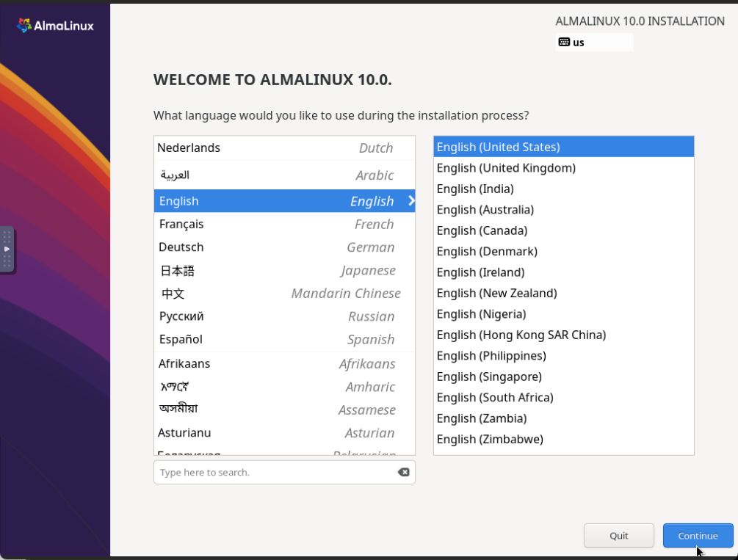Select English (Zambia) locale
Viewport: 738px width, 560px height.
click(x=563, y=418)
